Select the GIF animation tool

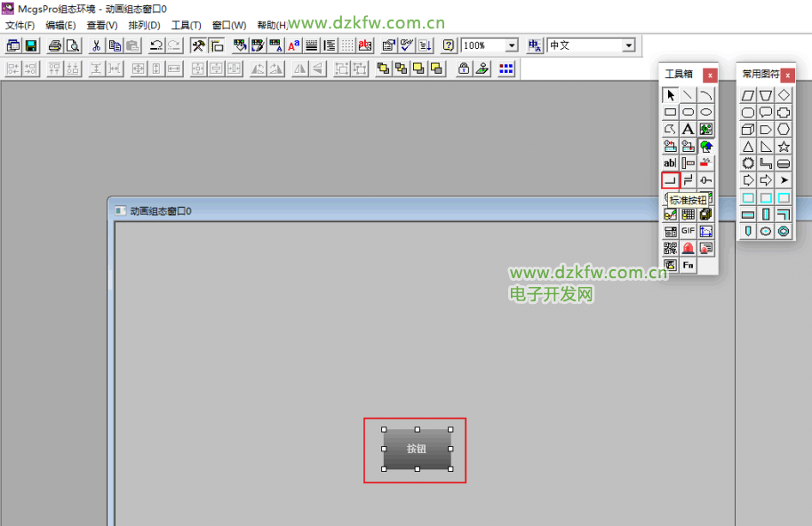688,231
